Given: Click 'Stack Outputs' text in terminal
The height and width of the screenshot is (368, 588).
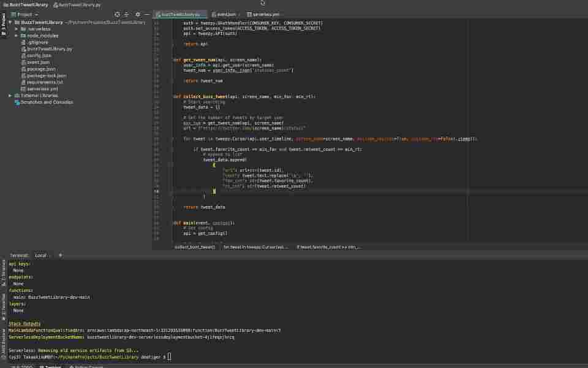Looking at the screenshot, I should coord(24,324).
